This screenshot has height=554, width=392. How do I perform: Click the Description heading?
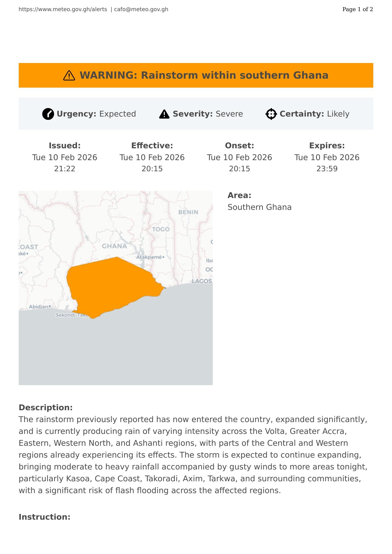46,407
